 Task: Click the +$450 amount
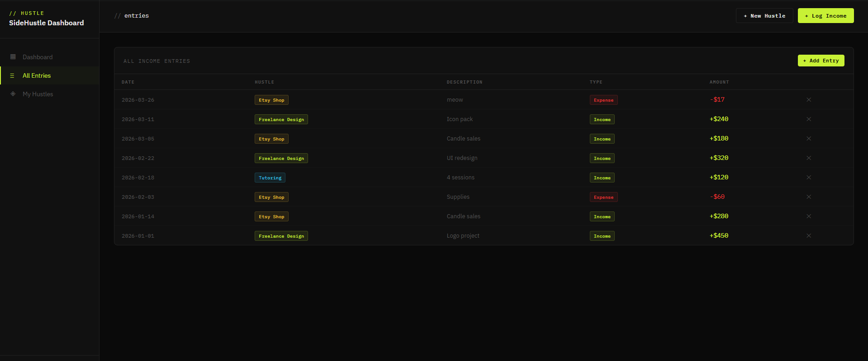pos(719,235)
